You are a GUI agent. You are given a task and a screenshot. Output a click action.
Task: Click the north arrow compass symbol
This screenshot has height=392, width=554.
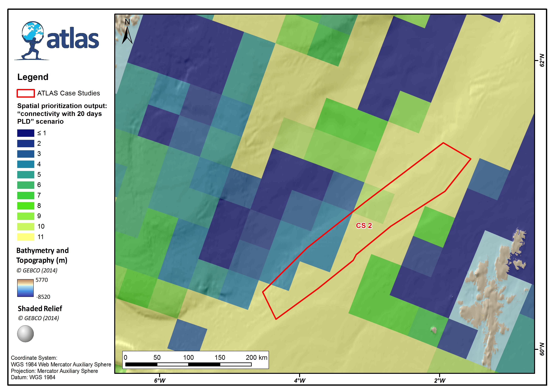(127, 32)
